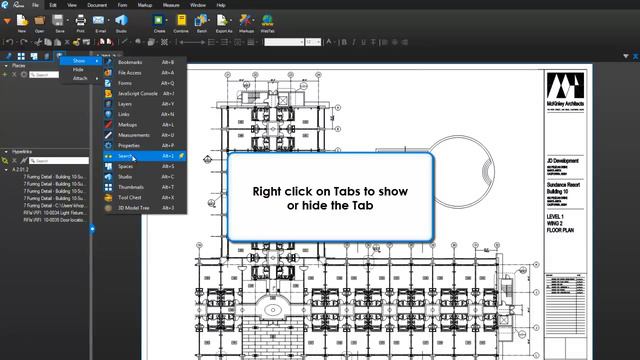Click the Save floppy disk icon
640x360 pixels.
tap(58, 20)
